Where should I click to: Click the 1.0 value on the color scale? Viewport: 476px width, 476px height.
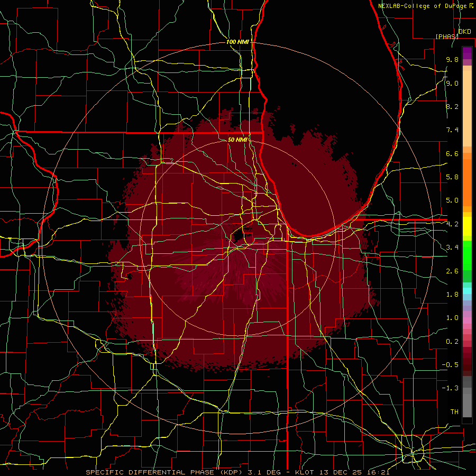pyautogui.click(x=452, y=318)
